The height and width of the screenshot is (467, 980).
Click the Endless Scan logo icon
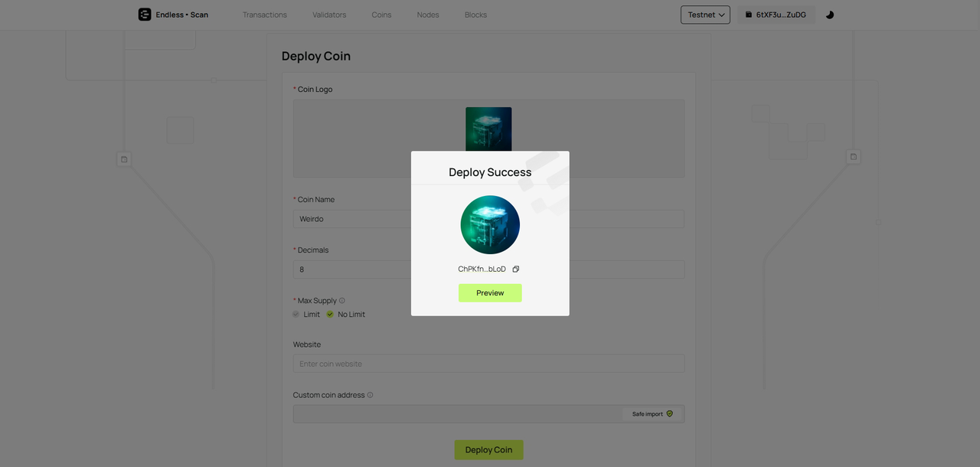pos(145,15)
